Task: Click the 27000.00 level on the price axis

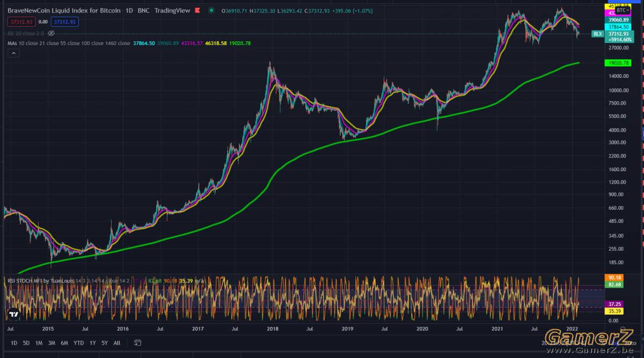Action: 619,48
